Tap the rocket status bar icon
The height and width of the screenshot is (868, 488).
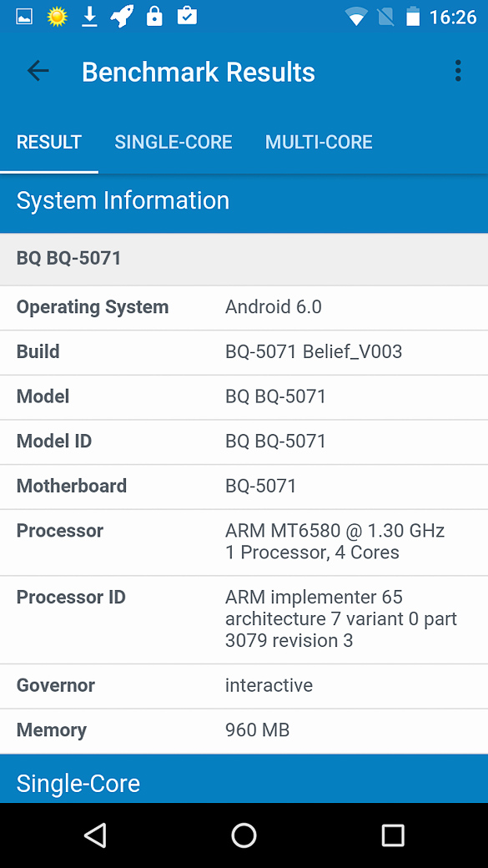[x=122, y=17]
